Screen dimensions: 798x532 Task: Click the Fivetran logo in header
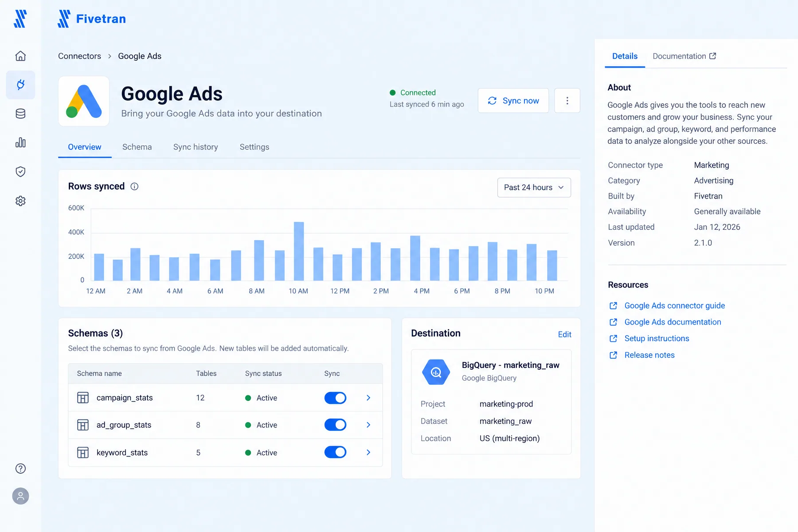coord(92,19)
